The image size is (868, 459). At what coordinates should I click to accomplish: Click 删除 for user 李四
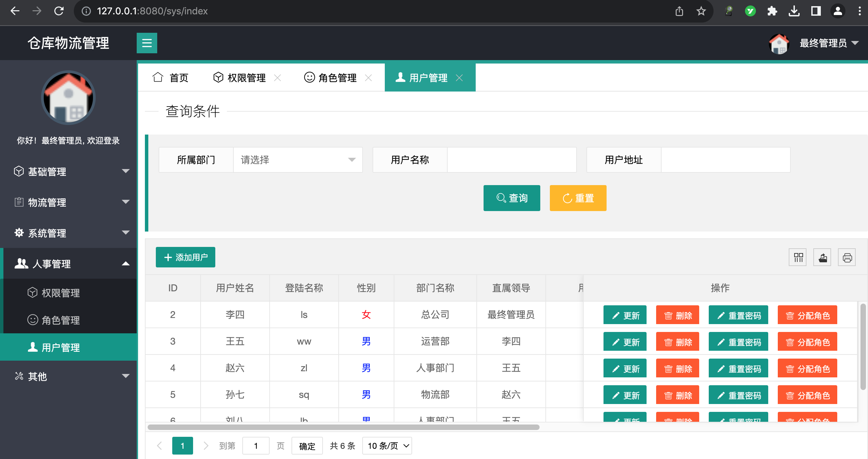pos(677,315)
